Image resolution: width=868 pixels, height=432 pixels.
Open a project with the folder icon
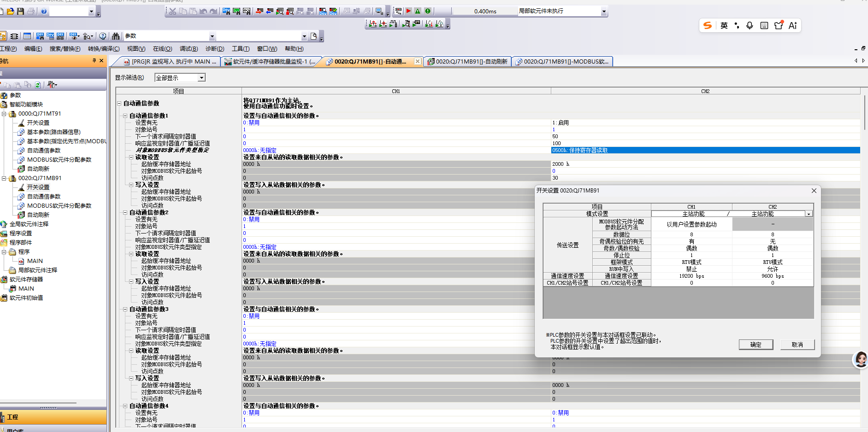click(x=11, y=11)
